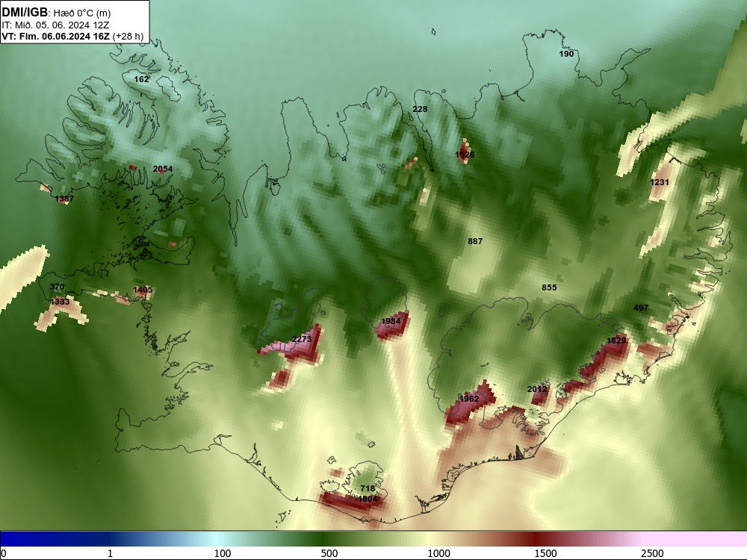
Task: Click the 887 value label
Action: [475, 241]
